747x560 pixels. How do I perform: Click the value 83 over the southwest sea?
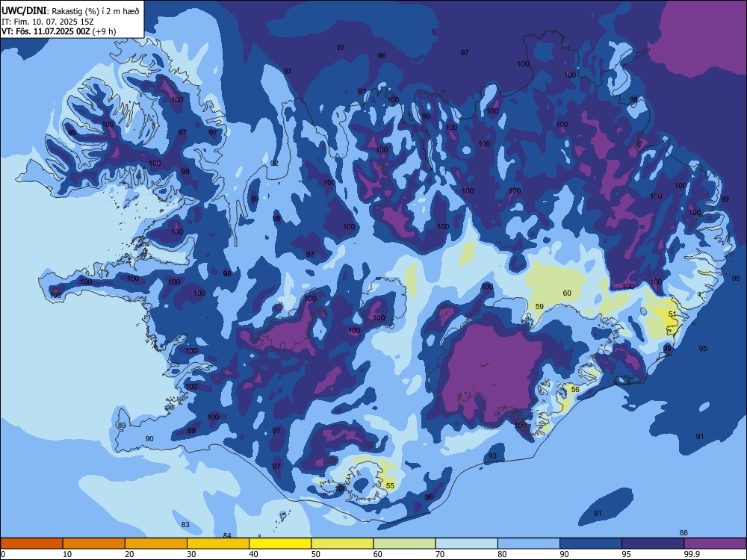(185, 525)
